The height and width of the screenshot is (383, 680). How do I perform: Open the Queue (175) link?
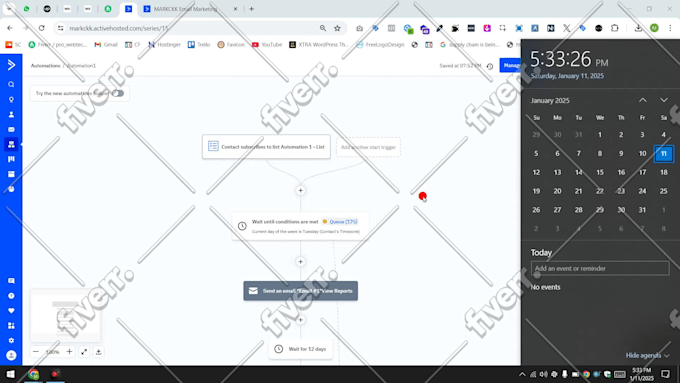[x=343, y=222]
